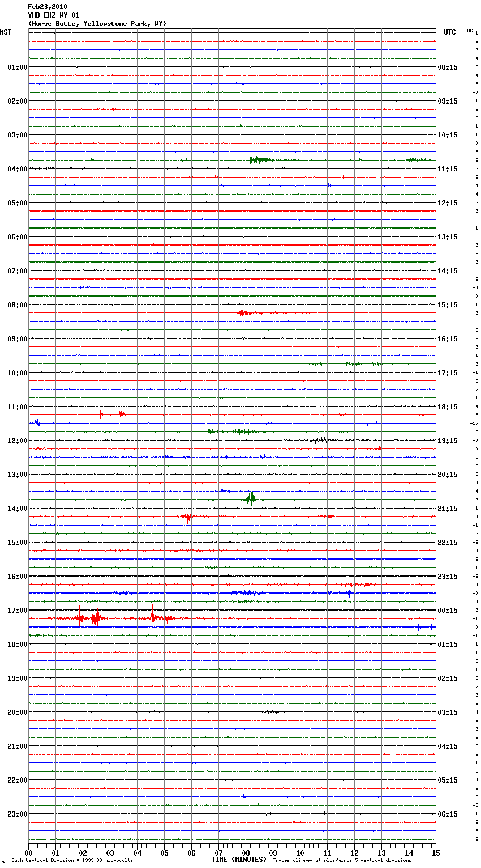Click the -10 DC offset value
481x868 pixels.
474,449
